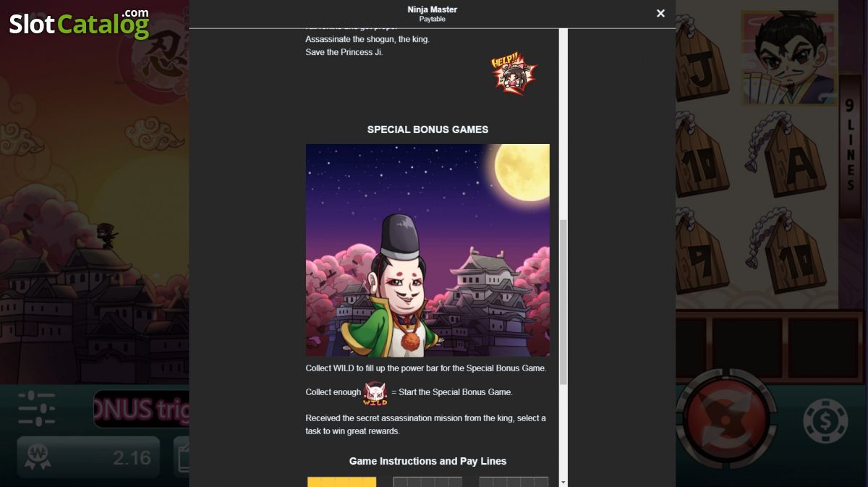Open the settings sliders icon

[x=36, y=408]
